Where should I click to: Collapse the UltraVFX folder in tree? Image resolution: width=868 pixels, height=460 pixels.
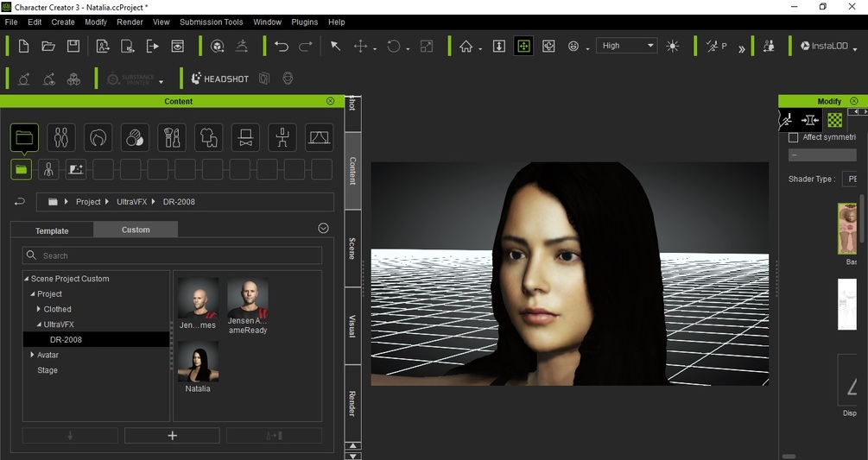click(39, 325)
